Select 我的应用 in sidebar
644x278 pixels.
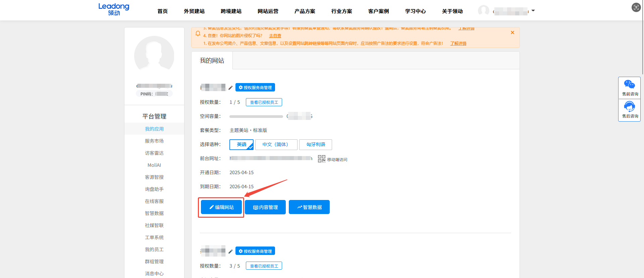click(x=154, y=129)
